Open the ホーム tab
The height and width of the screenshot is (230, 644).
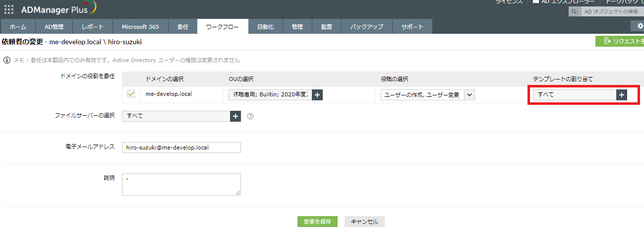click(x=18, y=27)
